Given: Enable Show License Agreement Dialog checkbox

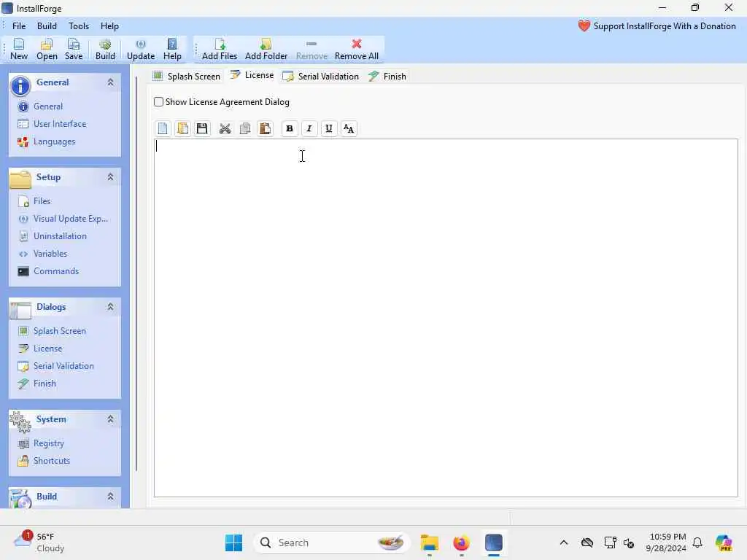Looking at the screenshot, I should click(x=158, y=102).
